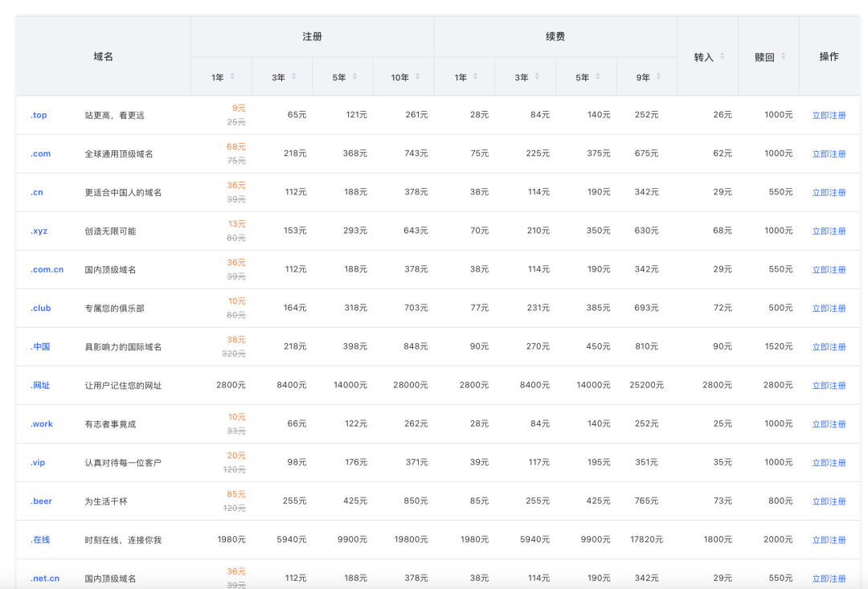Click the 域名 column header
The width and height of the screenshot is (868, 589).
103,56
